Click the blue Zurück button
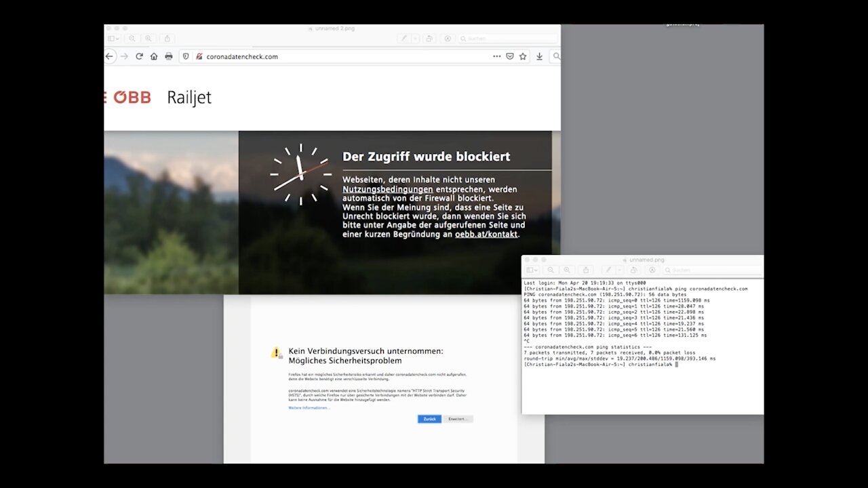This screenshot has height=488, width=868. [429, 419]
